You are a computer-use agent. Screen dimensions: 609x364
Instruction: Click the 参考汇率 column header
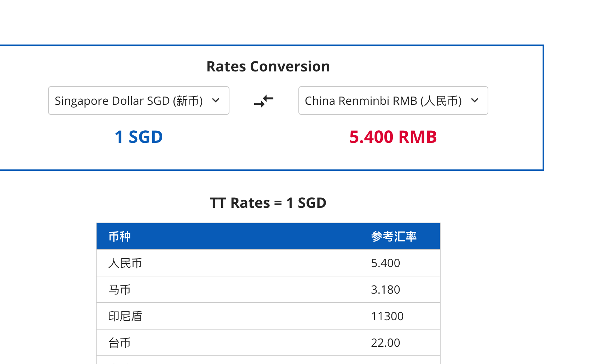pos(394,237)
